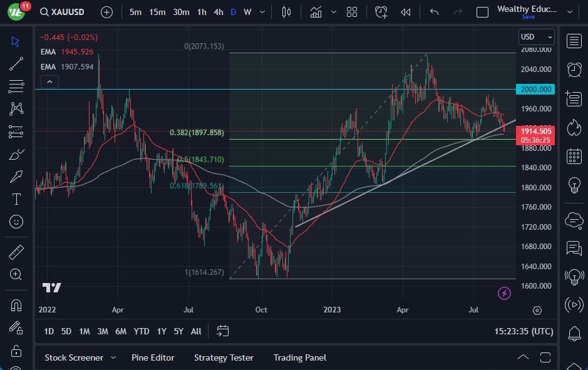Image resolution: width=588 pixels, height=370 pixels.
Task: Click the 2000.000 price level label
Action: point(536,90)
